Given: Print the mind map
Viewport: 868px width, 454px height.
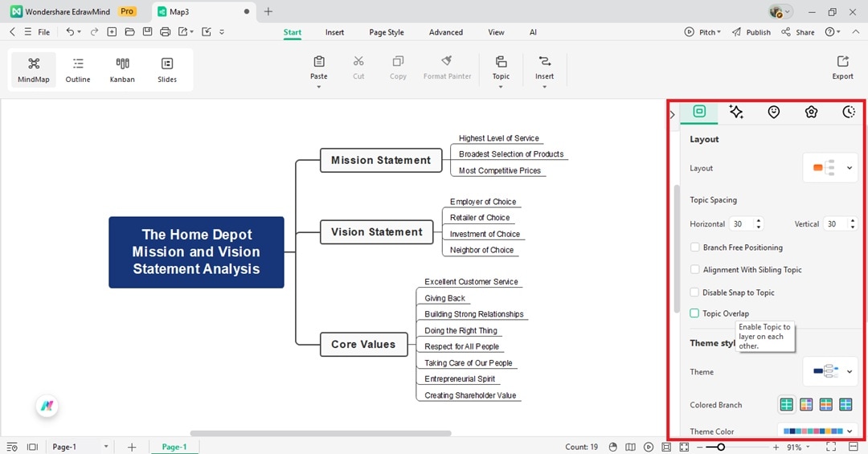Looking at the screenshot, I should pyautogui.click(x=165, y=32).
